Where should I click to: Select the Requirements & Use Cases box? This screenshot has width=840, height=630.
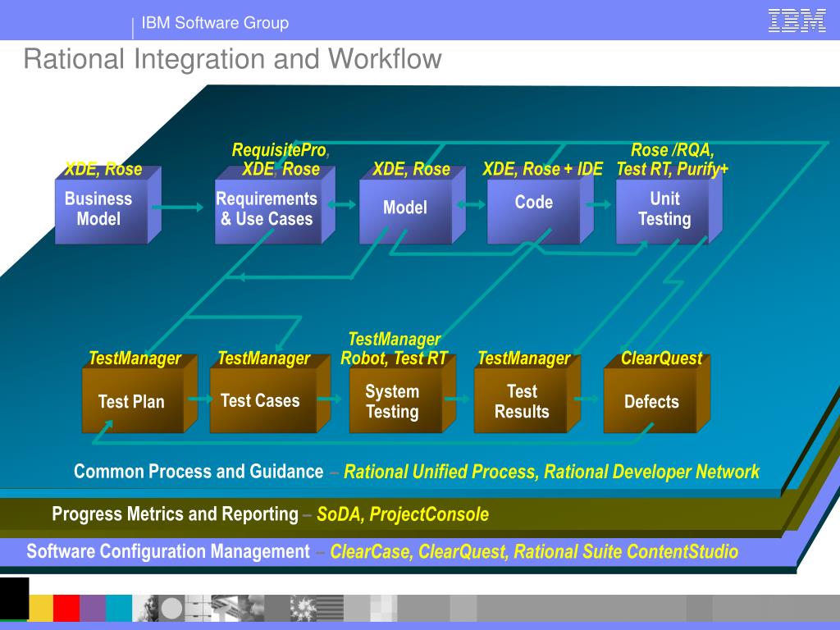tap(275, 205)
